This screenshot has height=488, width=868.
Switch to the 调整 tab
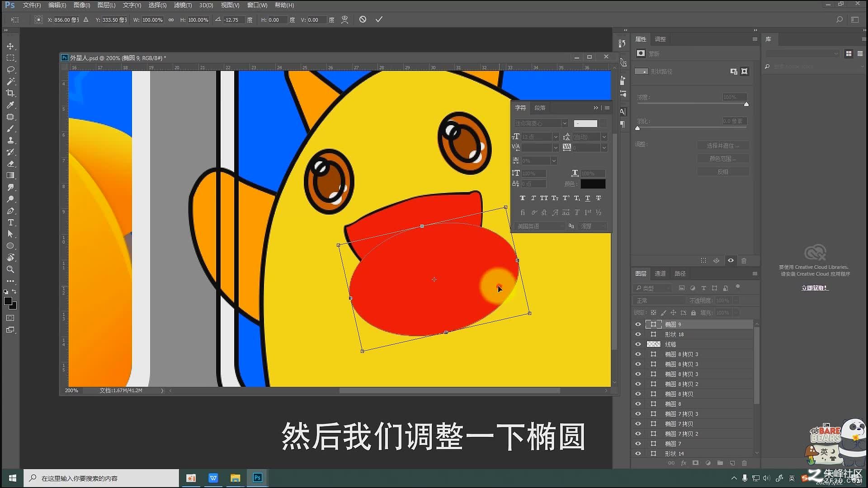(x=660, y=39)
